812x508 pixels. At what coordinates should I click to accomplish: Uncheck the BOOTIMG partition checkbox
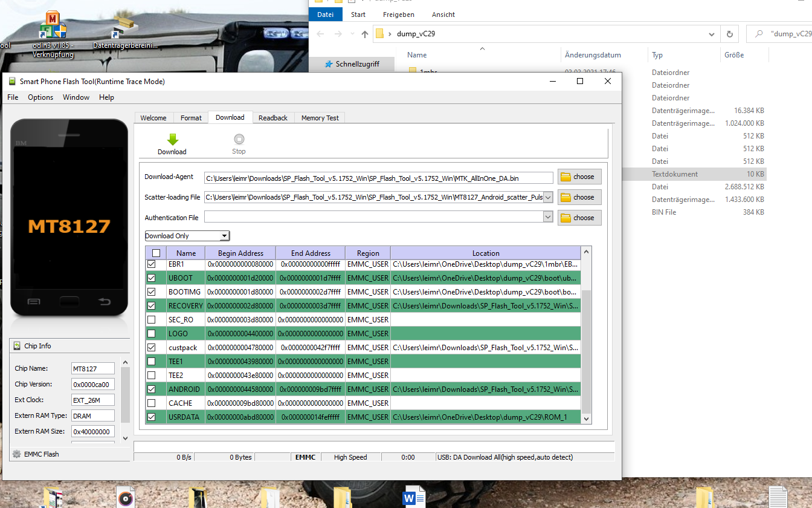pos(152,292)
